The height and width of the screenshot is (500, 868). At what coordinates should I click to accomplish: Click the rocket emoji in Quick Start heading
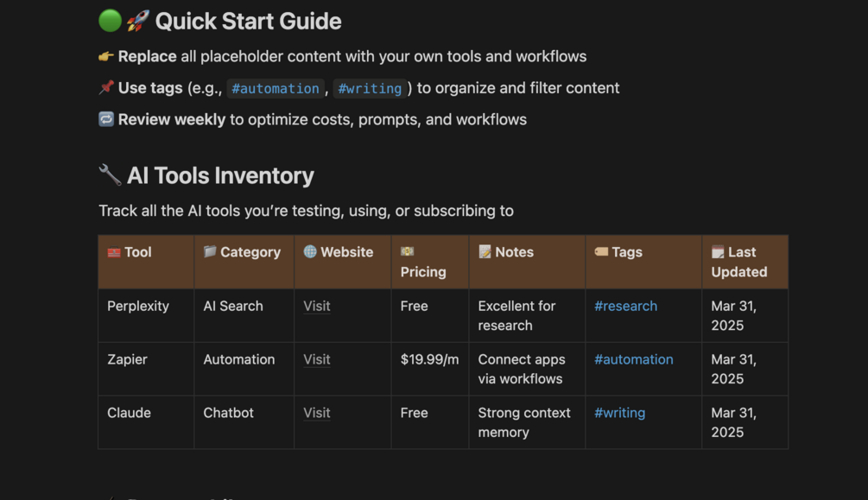(x=138, y=21)
